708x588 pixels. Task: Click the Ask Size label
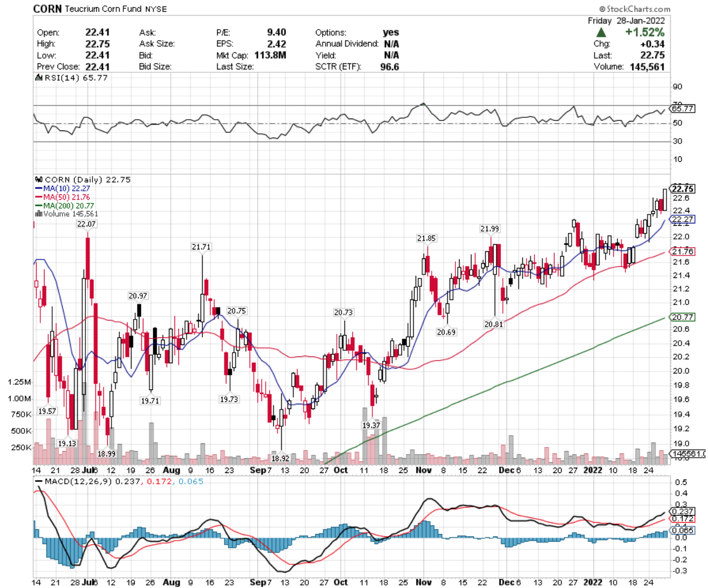click(157, 44)
